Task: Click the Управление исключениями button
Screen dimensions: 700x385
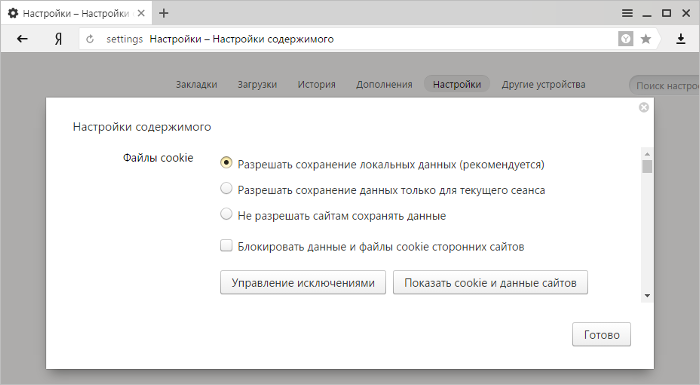Action: click(x=303, y=282)
